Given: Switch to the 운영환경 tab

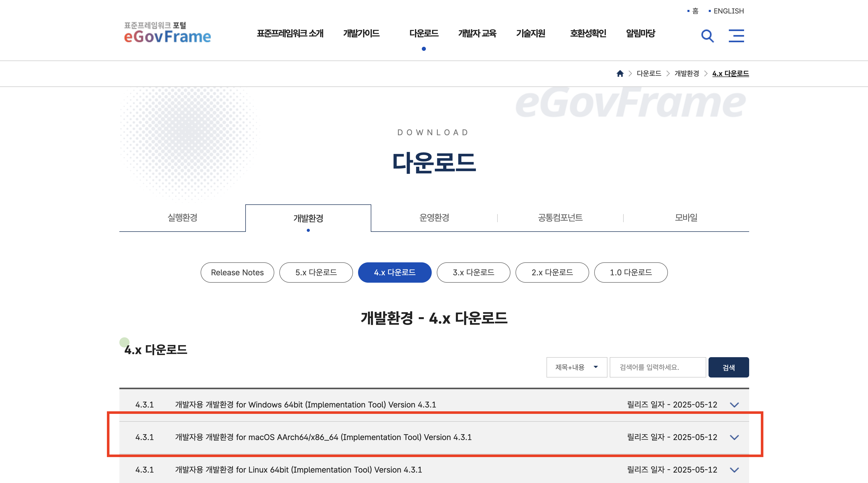Looking at the screenshot, I should click(x=434, y=218).
